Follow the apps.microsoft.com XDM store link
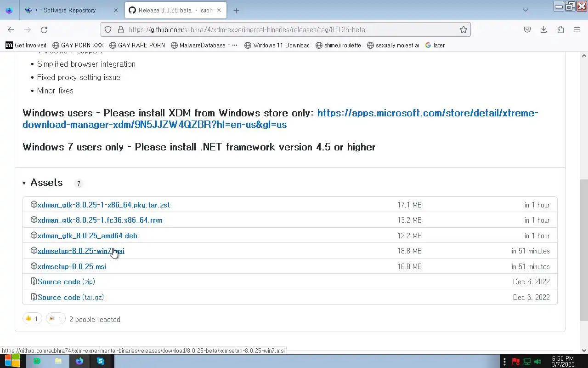The height and width of the screenshot is (368, 588). point(280,119)
